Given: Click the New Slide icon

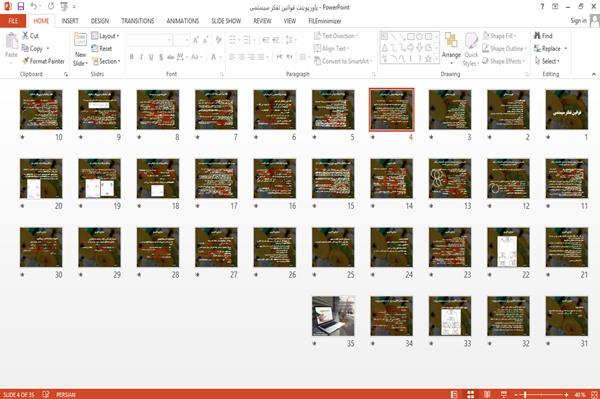Looking at the screenshot, I should click(x=80, y=39).
